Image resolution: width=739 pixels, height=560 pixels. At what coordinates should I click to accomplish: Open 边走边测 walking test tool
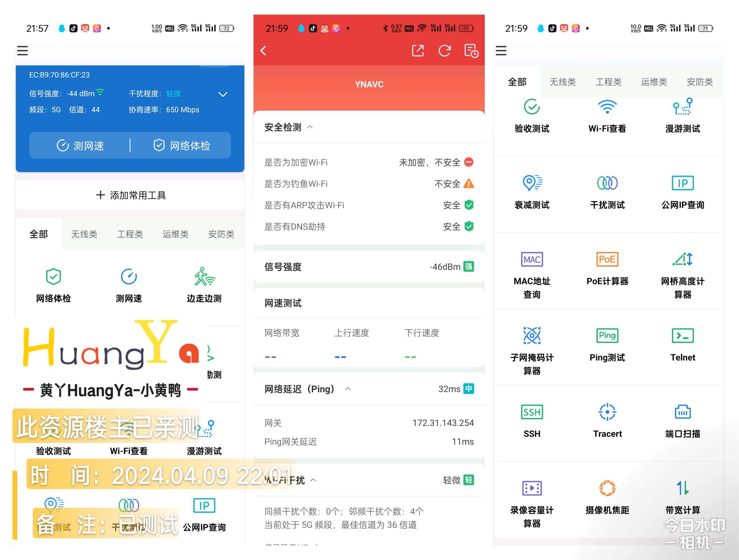coord(204,285)
